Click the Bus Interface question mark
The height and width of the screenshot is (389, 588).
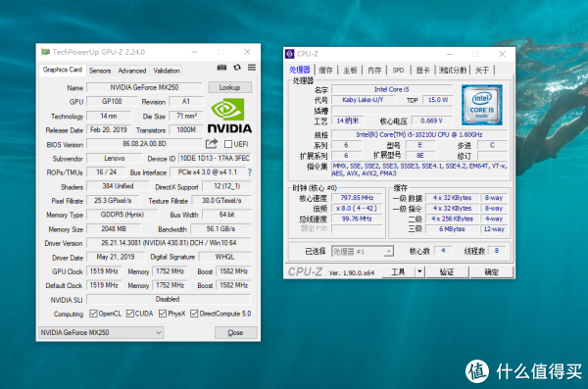250,172
